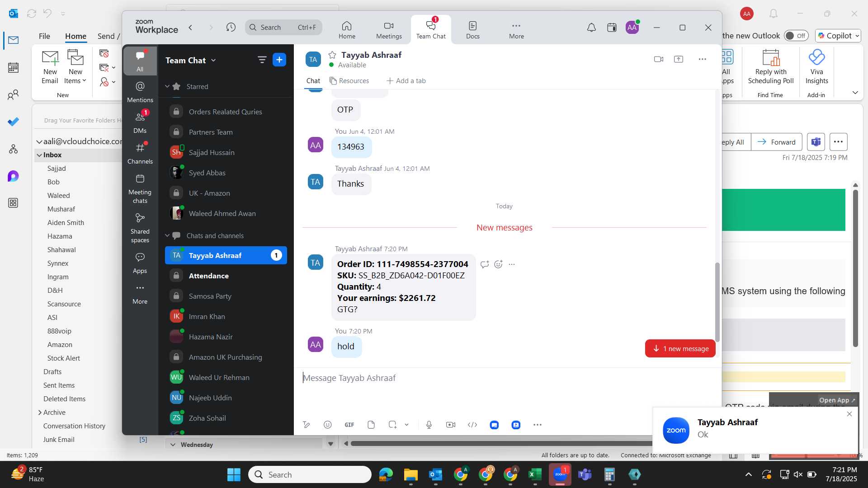Collapse the Chats and channels section
The image size is (868, 488).
click(167, 235)
